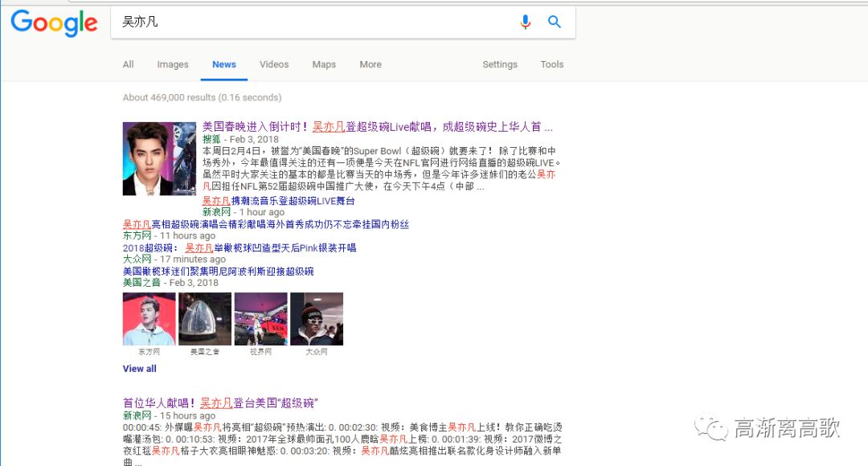
Task: Expand the More menu
Action: tap(371, 64)
